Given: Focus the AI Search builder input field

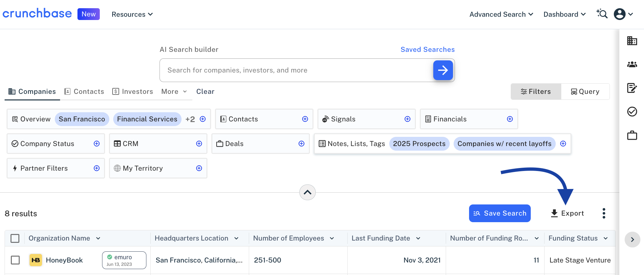Looking at the screenshot, I should click(296, 70).
